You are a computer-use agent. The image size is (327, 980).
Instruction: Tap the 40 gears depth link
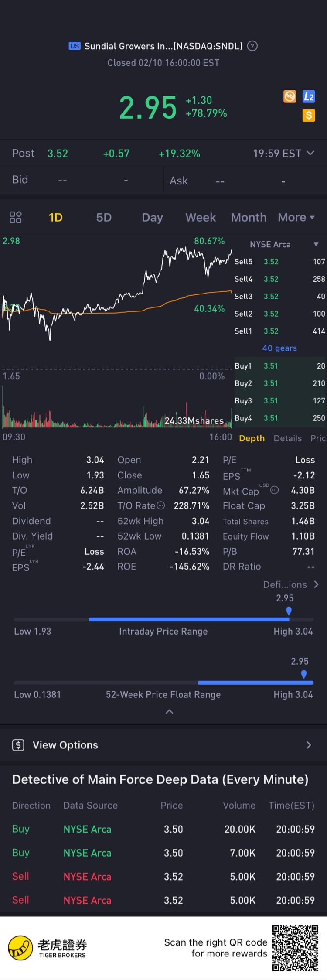(279, 348)
